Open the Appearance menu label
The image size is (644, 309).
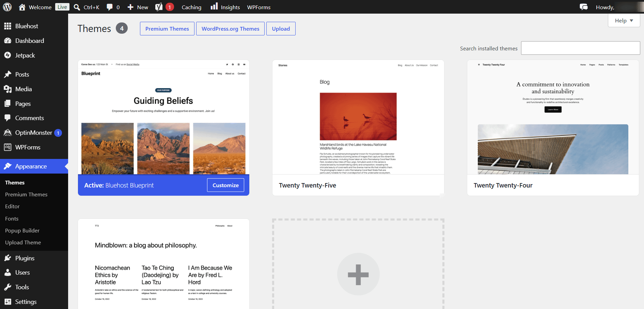coord(31,166)
